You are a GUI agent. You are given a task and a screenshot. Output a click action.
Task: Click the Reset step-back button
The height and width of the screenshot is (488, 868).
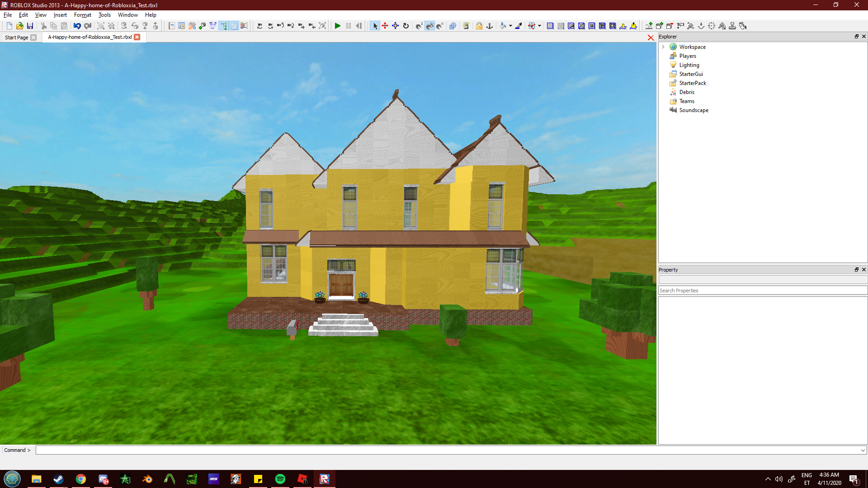[359, 26]
